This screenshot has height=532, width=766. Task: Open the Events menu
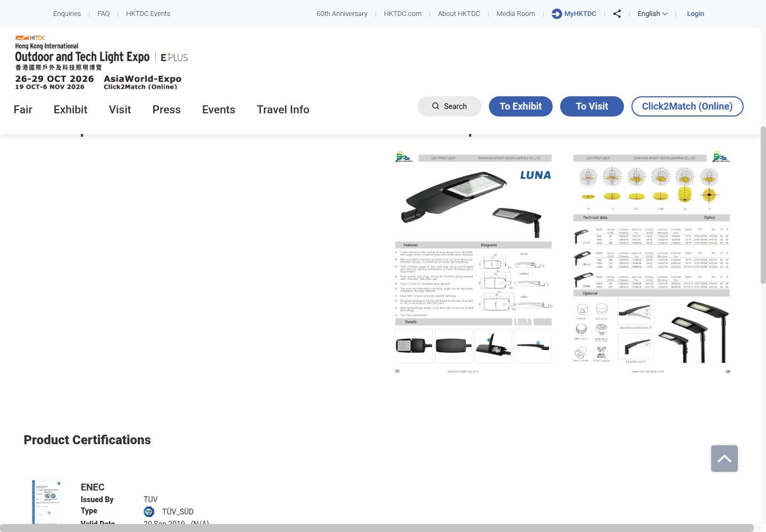[x=219, y=110]
